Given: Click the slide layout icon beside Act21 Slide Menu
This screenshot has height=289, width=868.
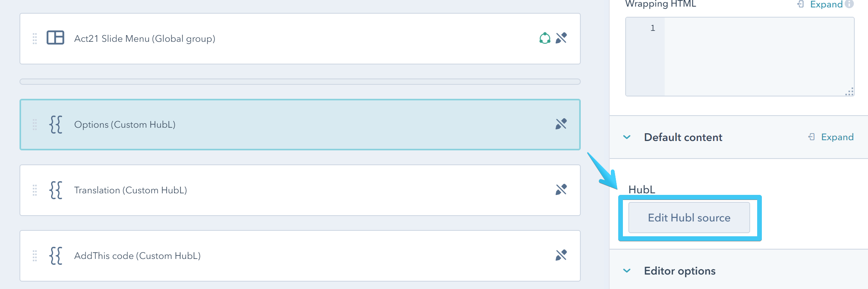Looking at the screenshot, I should click(x=56, y=38).
